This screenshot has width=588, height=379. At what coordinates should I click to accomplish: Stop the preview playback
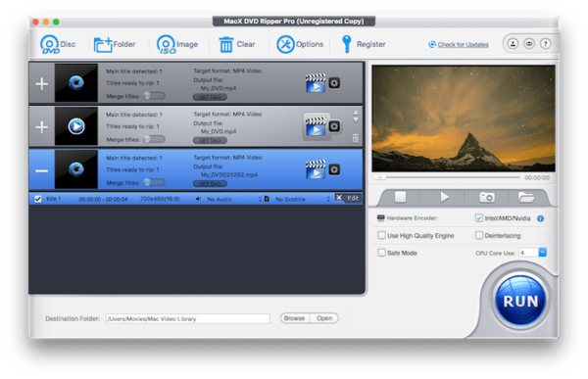click(x=400, y=197)
